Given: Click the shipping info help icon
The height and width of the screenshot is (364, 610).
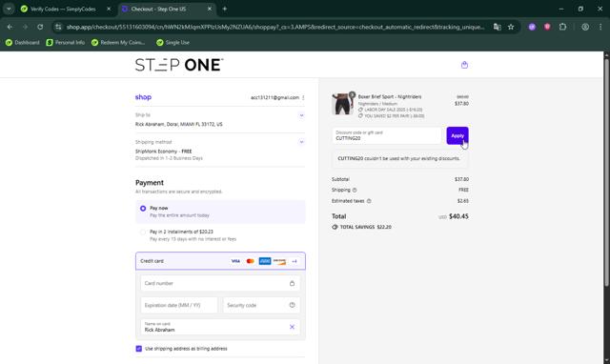Looking at the screenshot, I should coord(355,190).
